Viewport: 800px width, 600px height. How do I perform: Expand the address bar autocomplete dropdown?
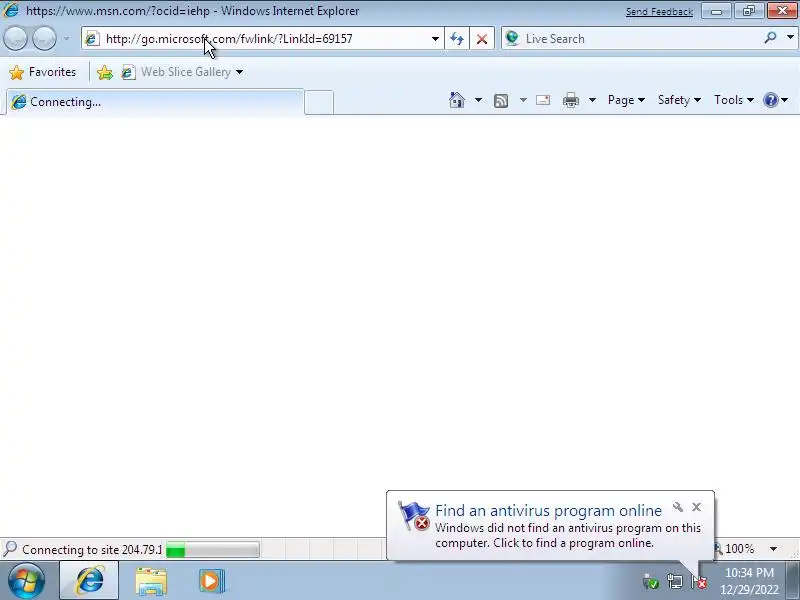coord(435,39)
